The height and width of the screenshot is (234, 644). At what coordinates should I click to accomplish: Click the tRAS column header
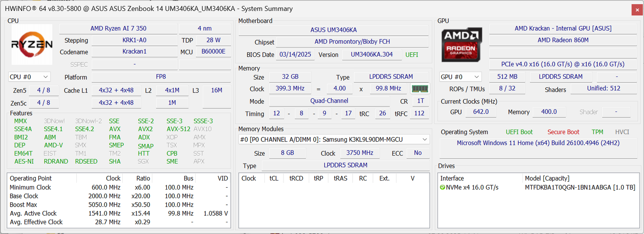340,178
